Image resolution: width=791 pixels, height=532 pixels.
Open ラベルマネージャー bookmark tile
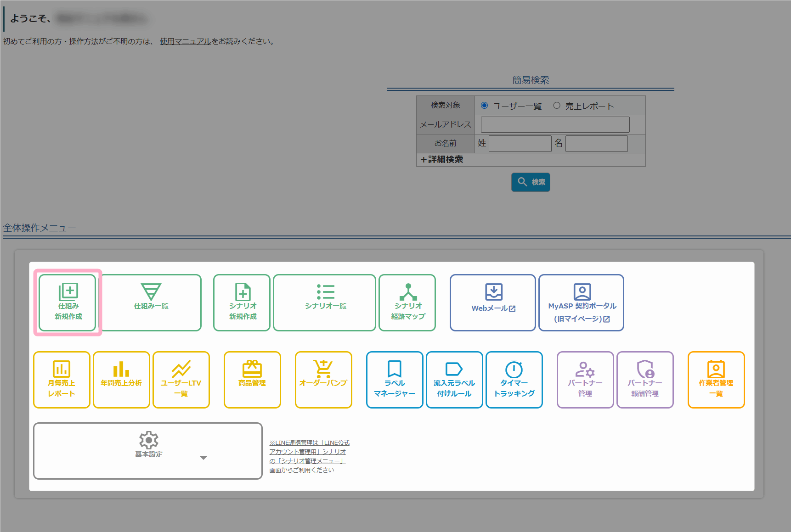(x=395, y=380)
